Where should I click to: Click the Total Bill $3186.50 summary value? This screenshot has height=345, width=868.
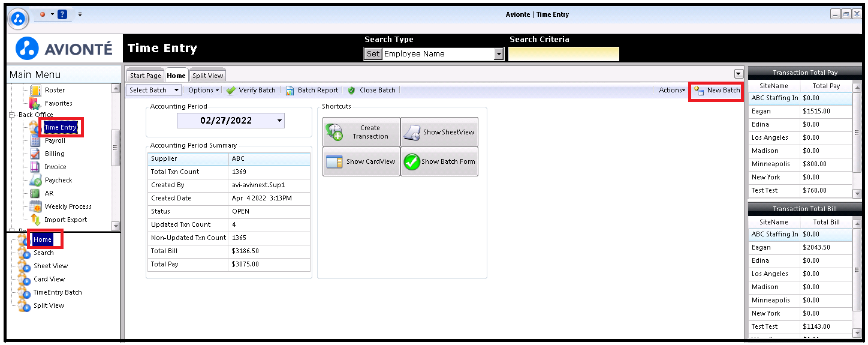coord(246,251)
